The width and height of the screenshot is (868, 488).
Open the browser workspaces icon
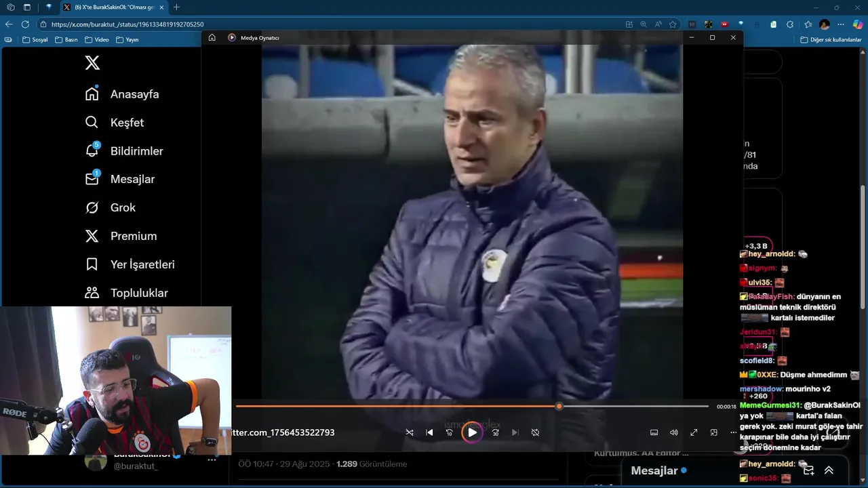(x=10, y=7)
